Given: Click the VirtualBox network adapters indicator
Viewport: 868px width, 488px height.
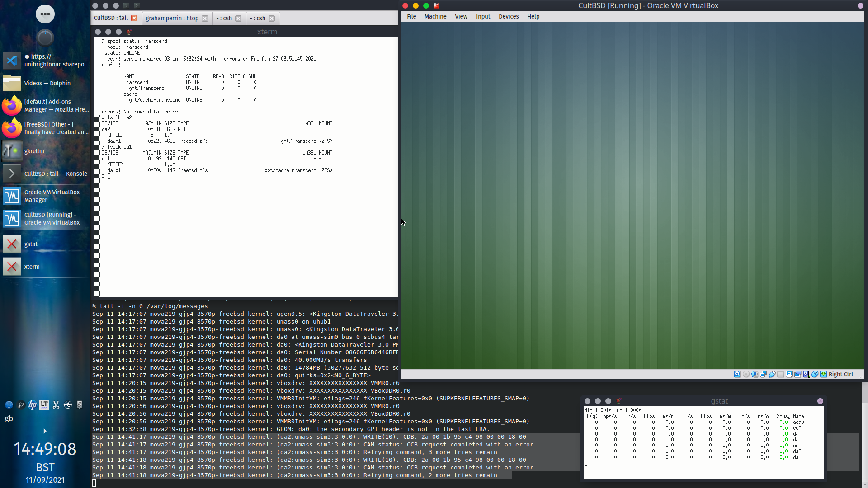Looking at the screenshot, I should (764, 374).
